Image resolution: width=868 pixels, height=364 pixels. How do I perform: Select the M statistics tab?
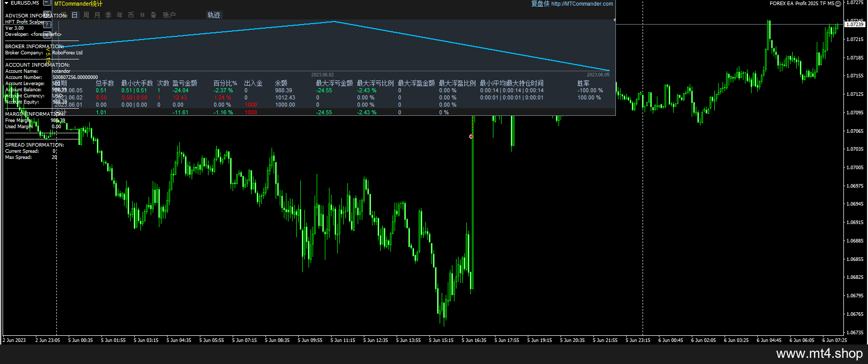pyautogui.click(x=142, y=15)
